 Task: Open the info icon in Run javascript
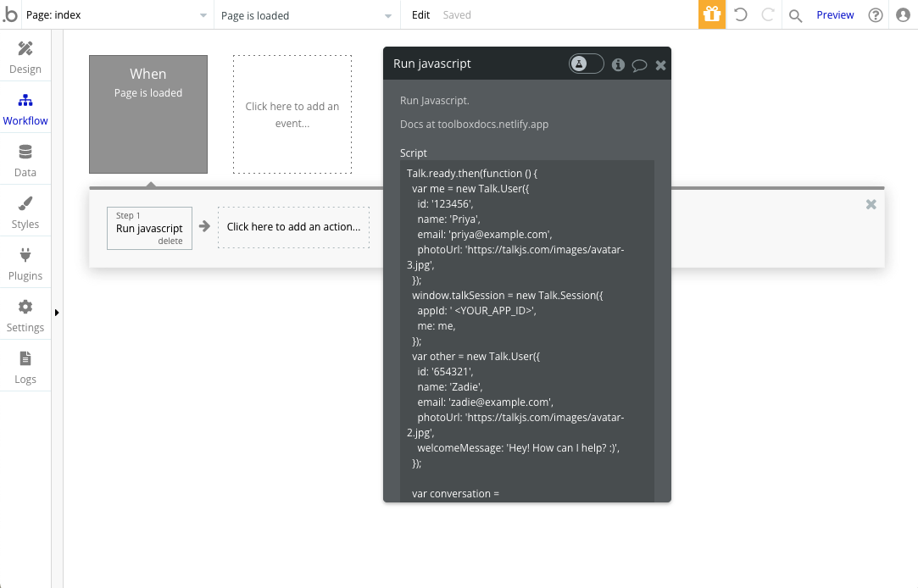point(618,65)
